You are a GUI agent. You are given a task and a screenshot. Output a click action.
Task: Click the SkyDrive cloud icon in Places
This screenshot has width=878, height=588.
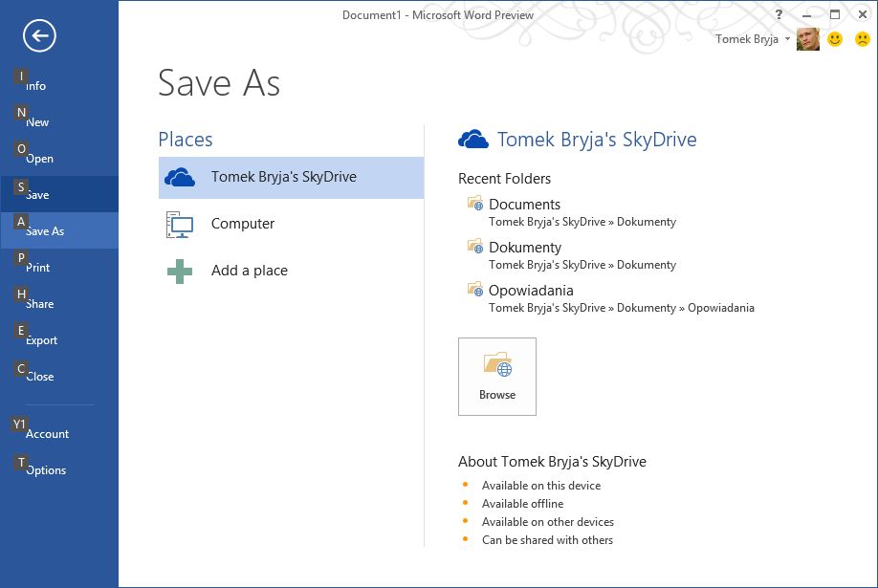(x=179, y=177)
